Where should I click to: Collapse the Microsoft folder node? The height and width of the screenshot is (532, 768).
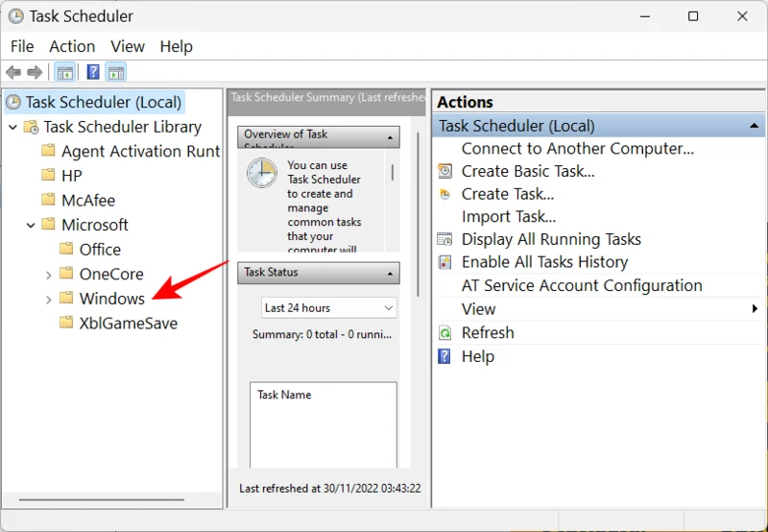click(x=31, y=225)
